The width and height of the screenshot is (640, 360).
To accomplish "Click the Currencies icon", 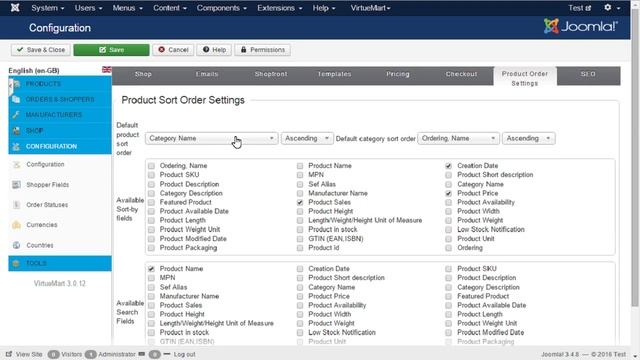I will click(x=16, y=224).
